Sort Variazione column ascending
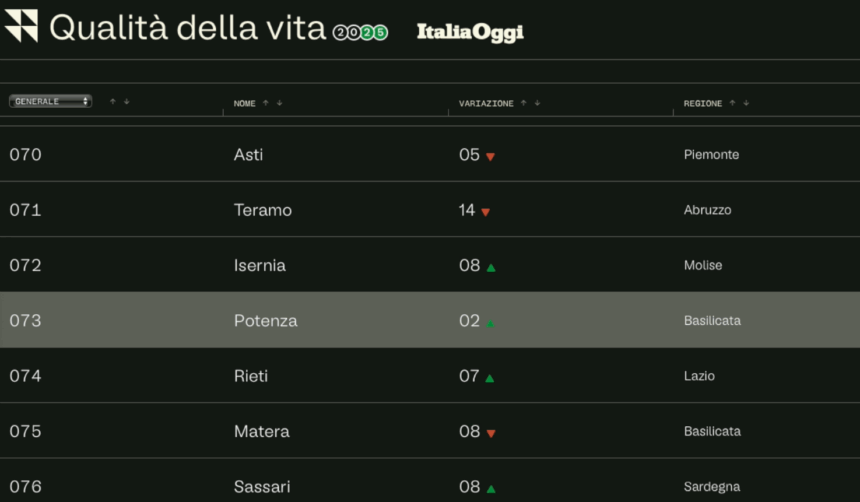 [524, 103]
